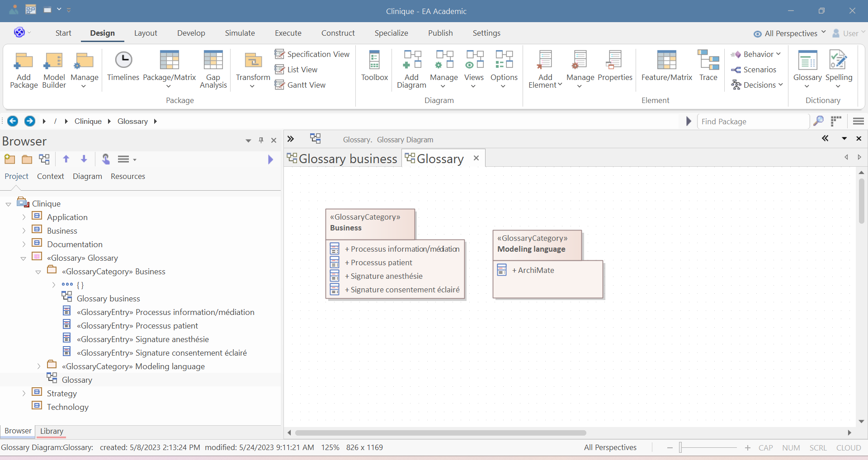The width and height of the screenshot is (868, 460).
Task: Move item up in Browser
Action: point(66,159)
